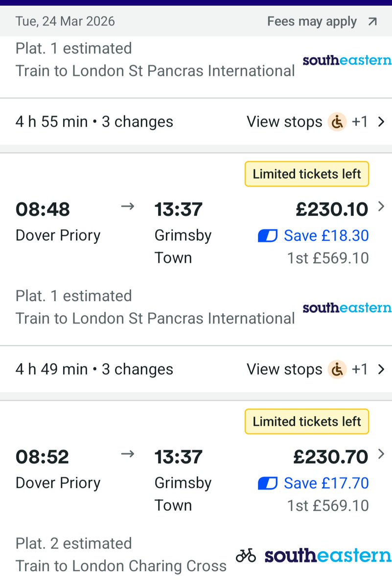The height and width of the screenshot is (587, 392).
Task: Expand the £230.10 fare chevron
Action: click(x=382, y=208)
